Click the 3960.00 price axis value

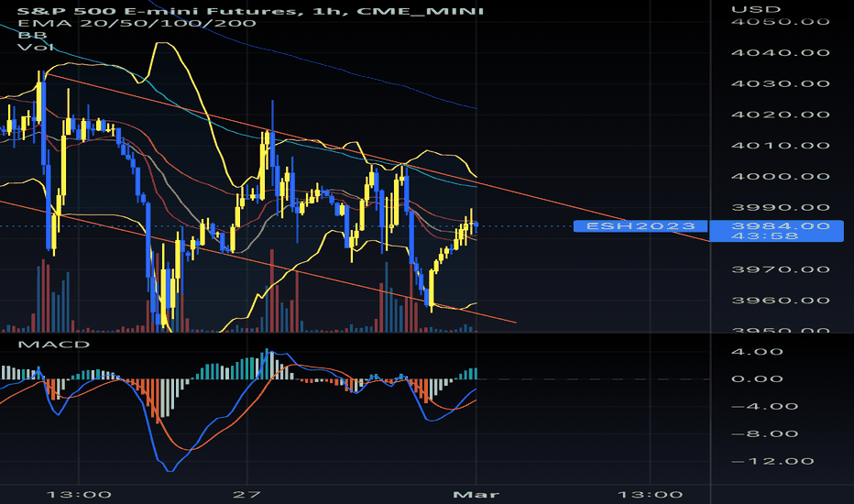[781, 301]
